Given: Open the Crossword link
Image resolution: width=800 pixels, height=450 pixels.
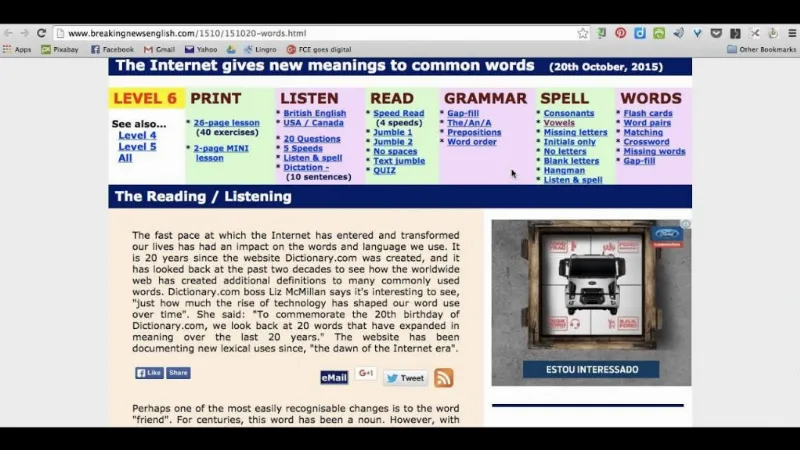Looking at the screenshot, I should click(x=646, y=142).
